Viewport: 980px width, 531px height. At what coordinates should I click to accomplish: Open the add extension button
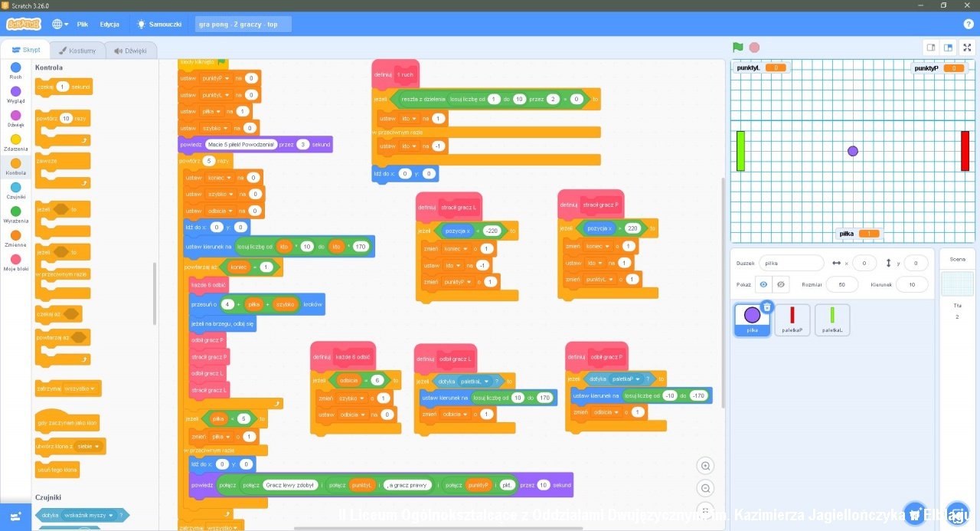(16, 516)
